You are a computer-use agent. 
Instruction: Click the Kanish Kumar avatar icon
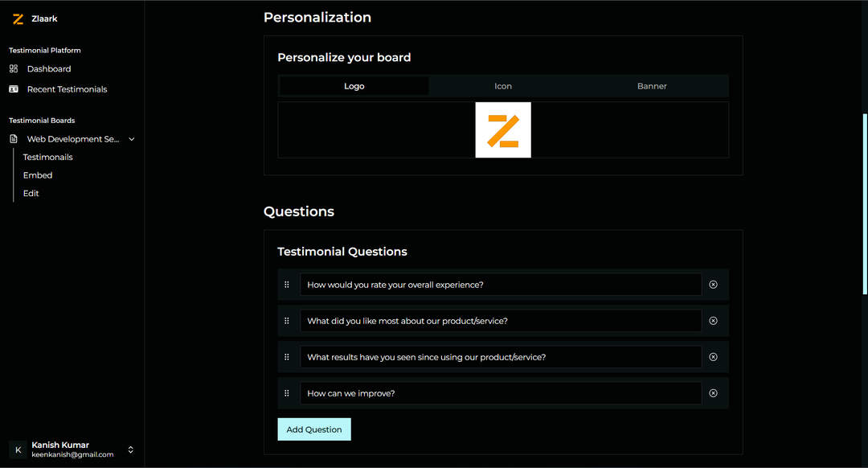pos(18,449)
